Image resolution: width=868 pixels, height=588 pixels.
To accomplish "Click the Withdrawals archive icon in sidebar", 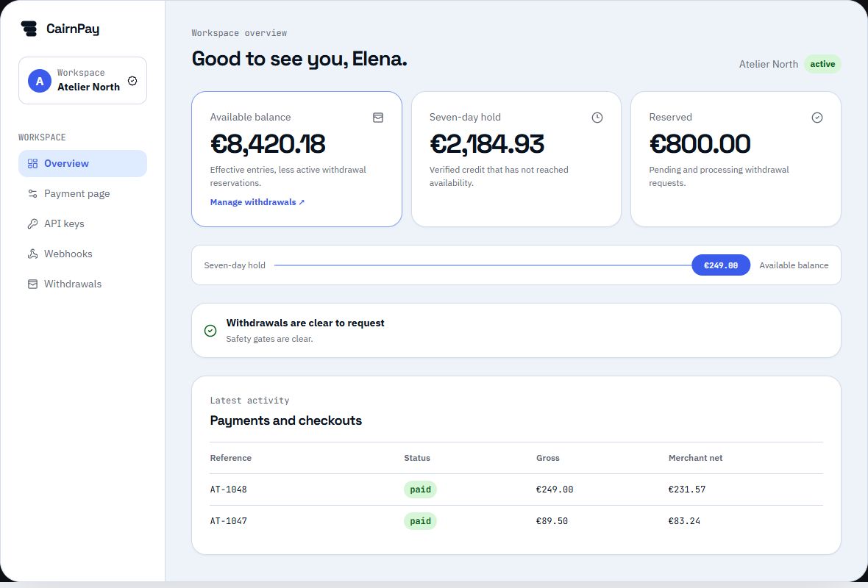I will click(x=32, y=284).
